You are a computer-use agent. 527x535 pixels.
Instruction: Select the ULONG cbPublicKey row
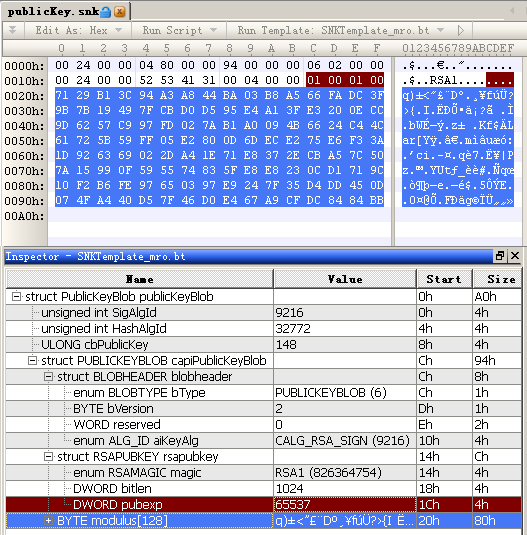(263, 345)
